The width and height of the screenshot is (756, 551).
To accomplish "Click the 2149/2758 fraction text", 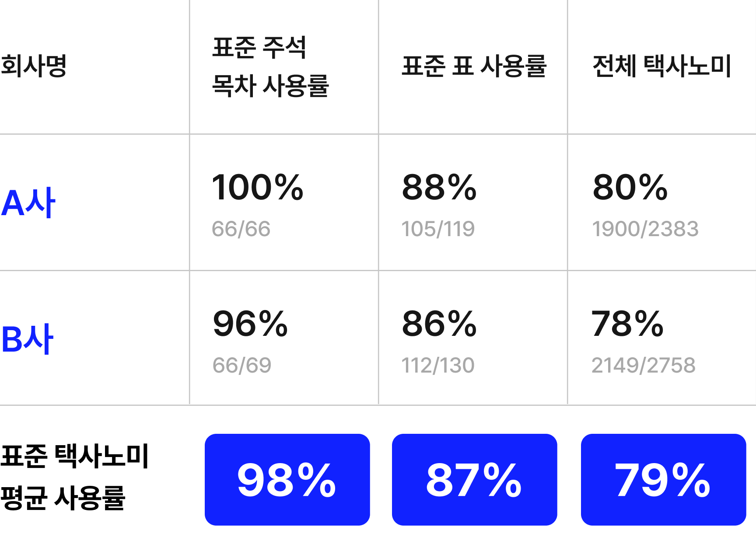I will pyautogui.click(x=643, y=365).
